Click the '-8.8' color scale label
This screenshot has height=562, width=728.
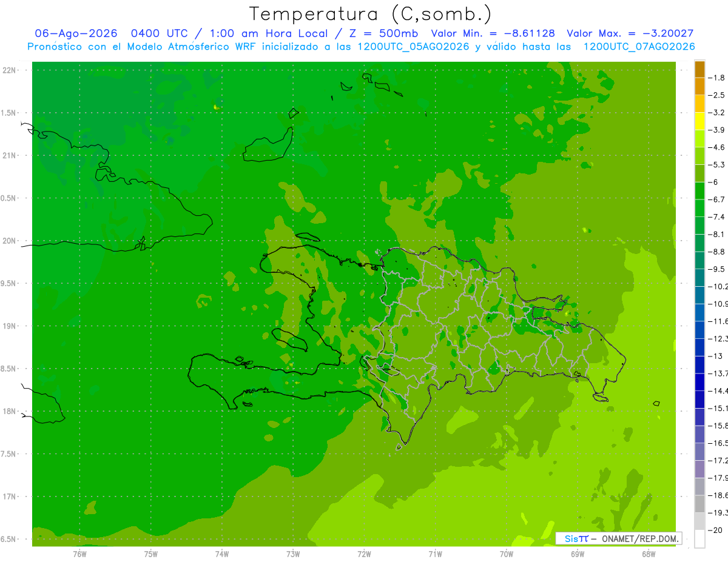tap(716, 252)
